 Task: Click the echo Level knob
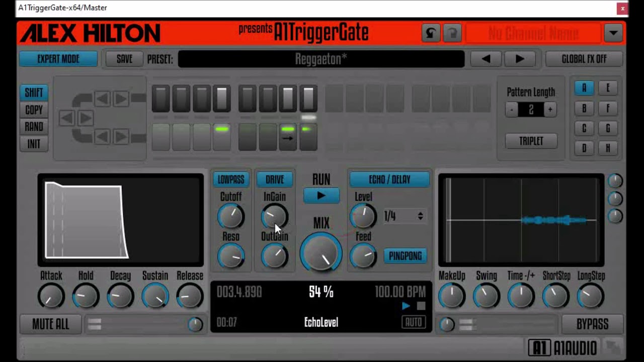coord(363,216)
